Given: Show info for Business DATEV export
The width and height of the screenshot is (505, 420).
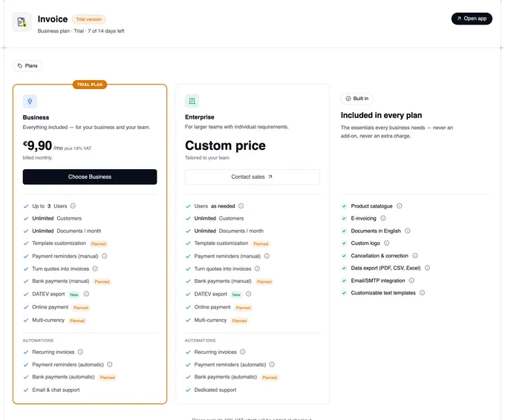Looking at the screenshot, I should 86,294.
